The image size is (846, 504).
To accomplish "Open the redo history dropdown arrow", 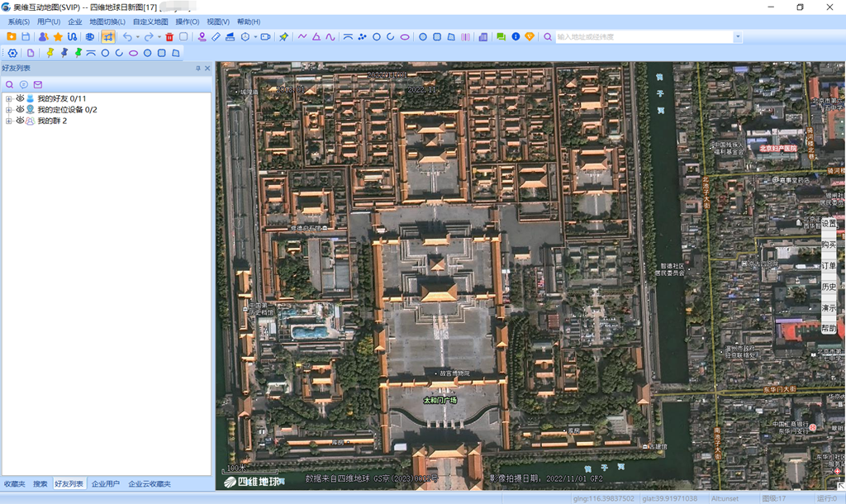I will click(x=159, y=36).
